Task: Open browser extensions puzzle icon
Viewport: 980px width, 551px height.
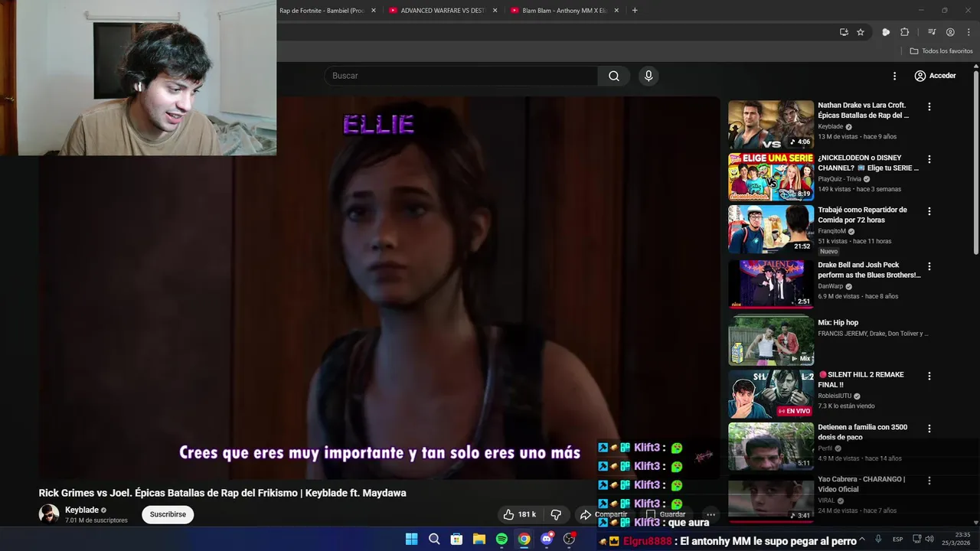Action: click(x=904, y=32)
